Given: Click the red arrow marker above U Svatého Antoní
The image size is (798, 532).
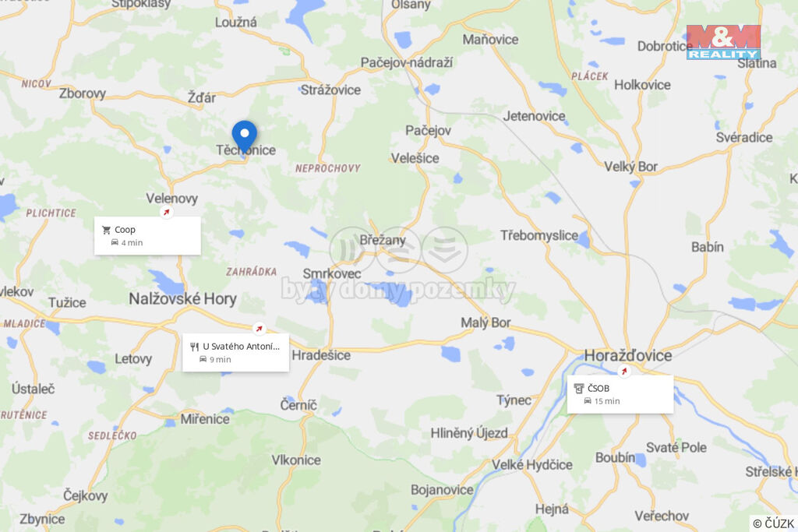Looking at the screenshot, I should point(259,329).
